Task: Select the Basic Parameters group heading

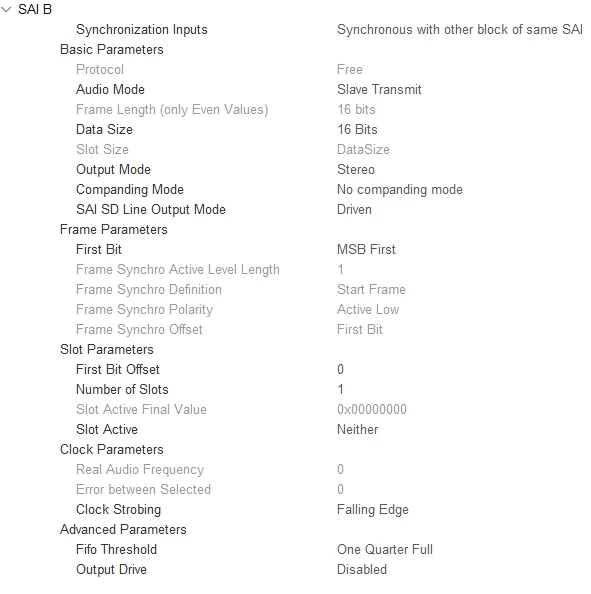Action: 112,50
